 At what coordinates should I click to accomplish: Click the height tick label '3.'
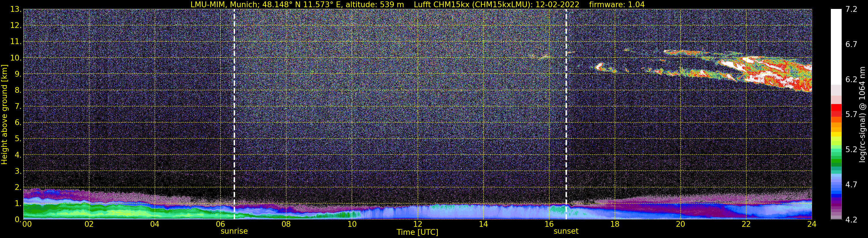[18, 171]
